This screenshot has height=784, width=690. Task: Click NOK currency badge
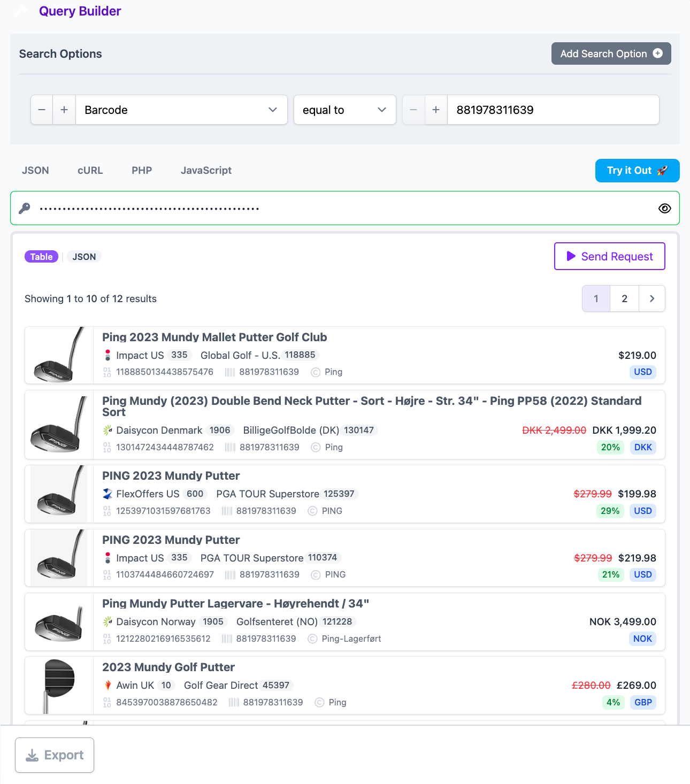642,639
